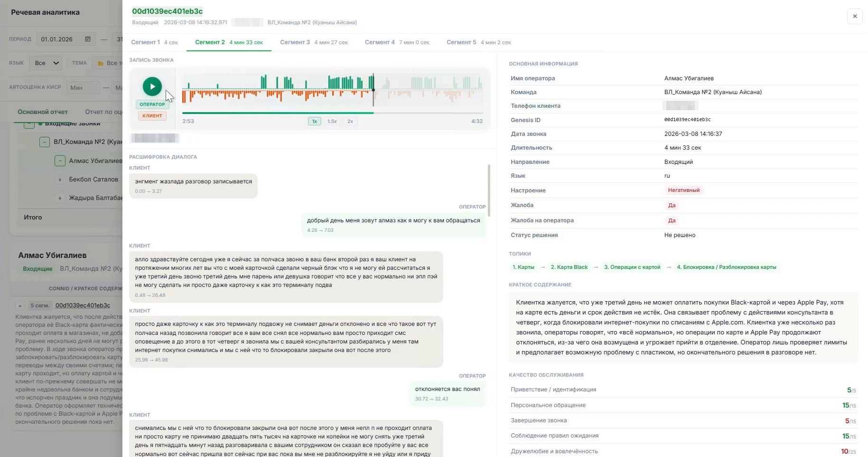Expand the 5 сегм. call row

[20, 305]
